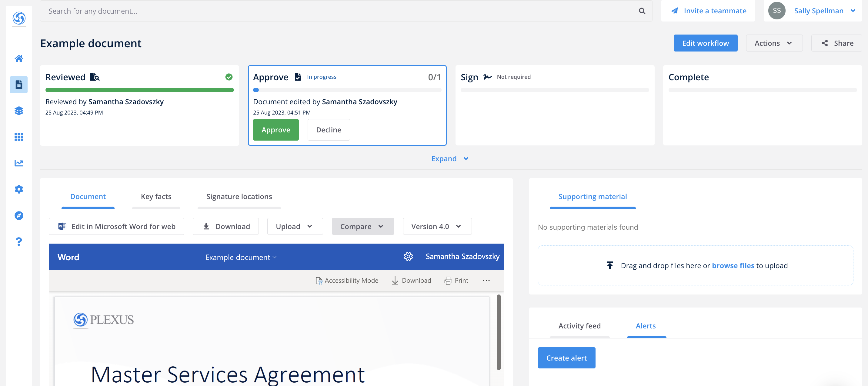This screenshot has height=386, width=868.
Task: Open the Home icon in the sidebar
Action: pos(18,58)
